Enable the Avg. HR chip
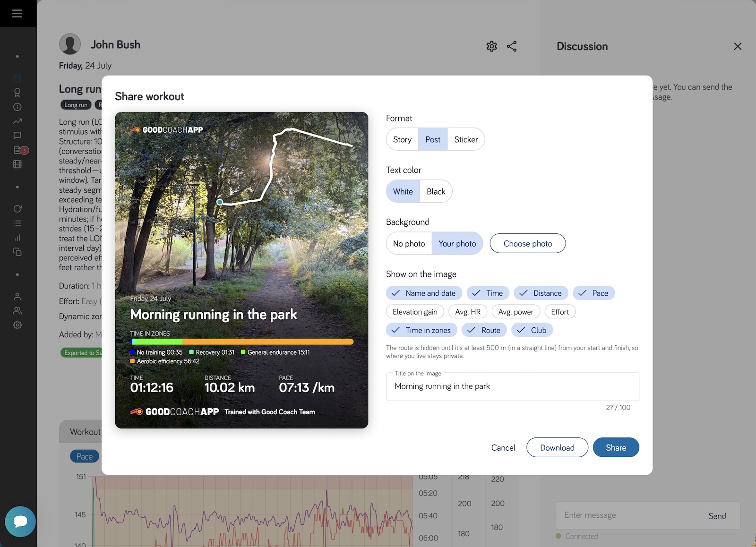756x547 pixels. tap(468, 312)
